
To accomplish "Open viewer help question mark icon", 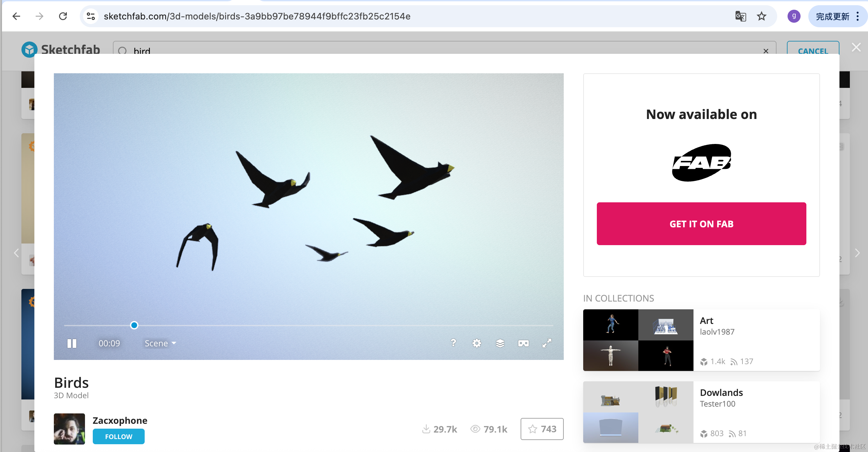I will [453, 343].
